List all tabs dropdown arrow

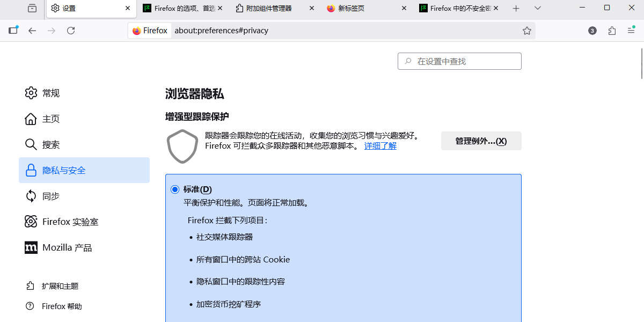click(x=538, y=8)
